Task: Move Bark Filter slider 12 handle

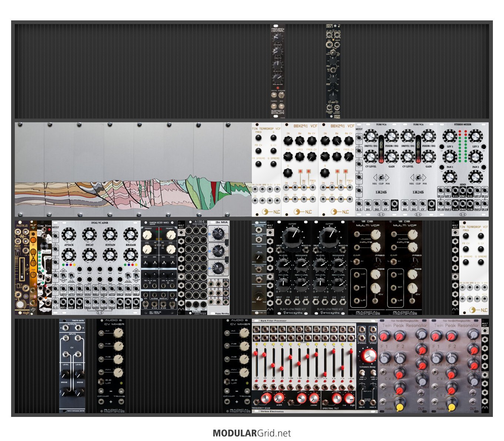Action: [351, 351]
